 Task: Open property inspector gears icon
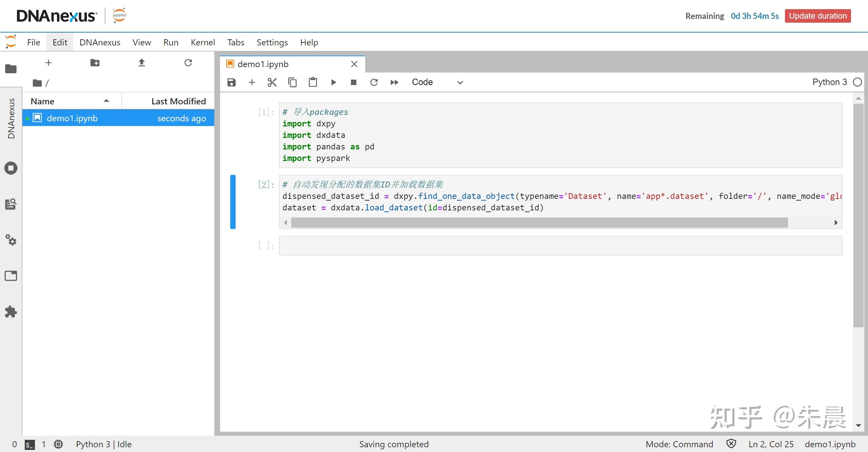click(11, 240)
